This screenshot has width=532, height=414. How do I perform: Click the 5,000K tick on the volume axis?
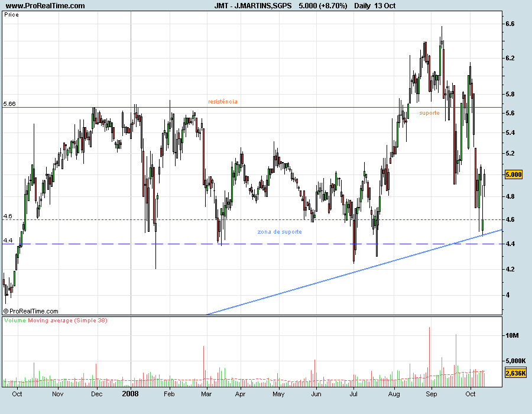[x=515, y=361]
